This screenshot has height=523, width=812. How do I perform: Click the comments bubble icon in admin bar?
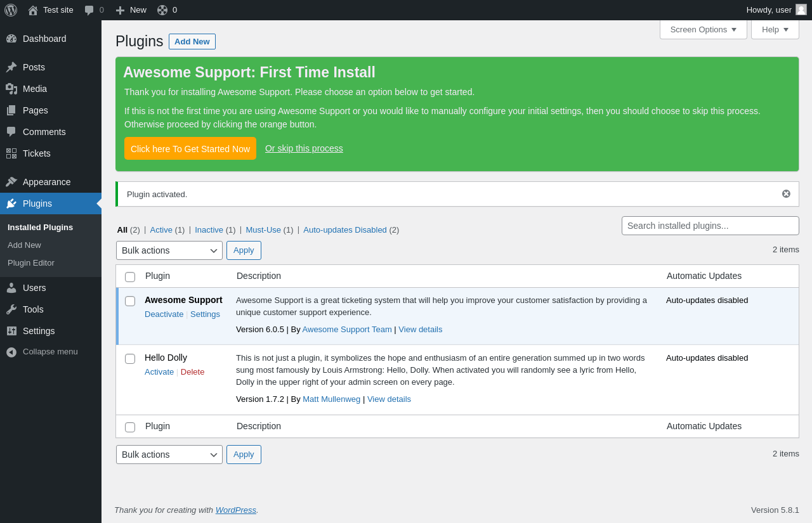tap(89, 10)
